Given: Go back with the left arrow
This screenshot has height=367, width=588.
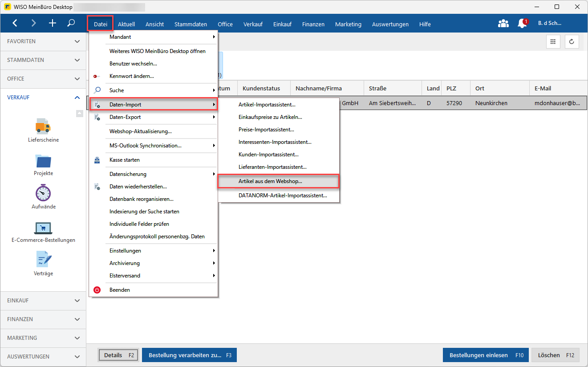Looking at the screenshot, I should [x=15, y=24].
